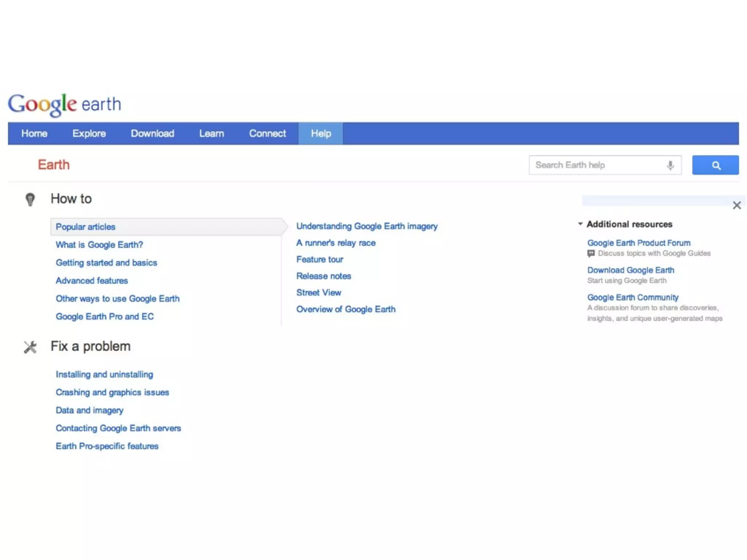Click in the Search Earth help field
This screenshot has height=560, width=747.
(x=595, y=165)
